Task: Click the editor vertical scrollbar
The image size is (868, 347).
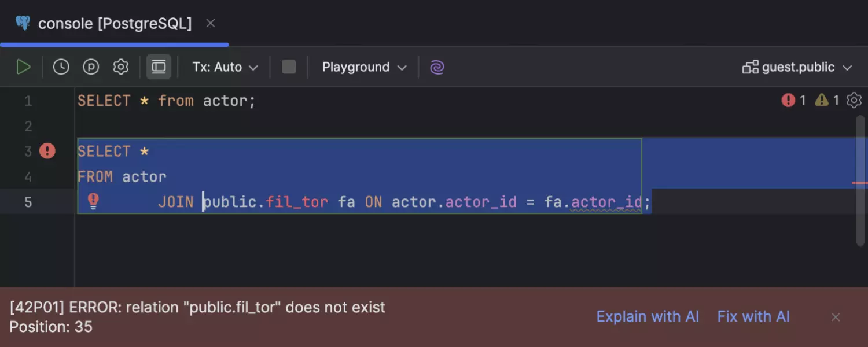Action: tap(861, 179)
